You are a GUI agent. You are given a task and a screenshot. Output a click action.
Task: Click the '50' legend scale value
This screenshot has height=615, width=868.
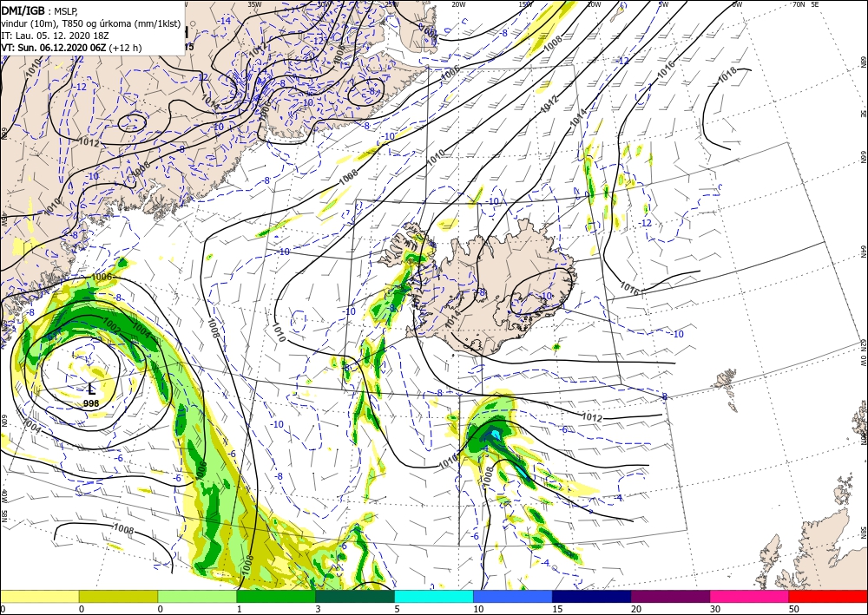794,609
